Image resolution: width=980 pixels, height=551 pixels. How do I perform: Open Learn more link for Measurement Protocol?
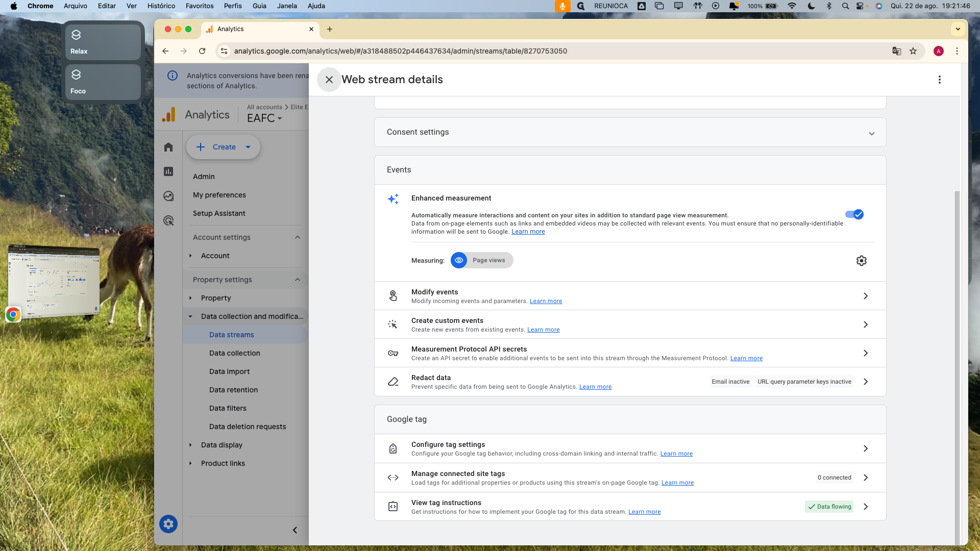click(746, 358)
